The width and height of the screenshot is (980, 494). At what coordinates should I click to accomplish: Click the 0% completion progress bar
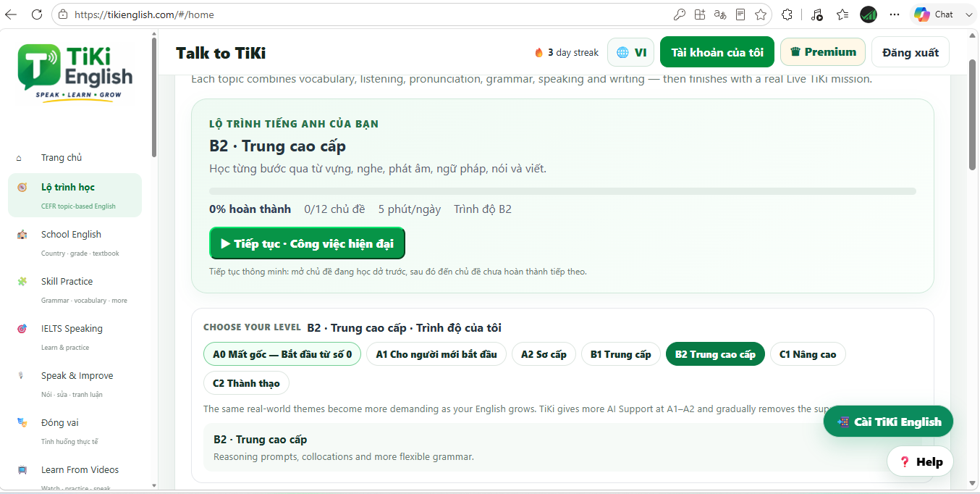(562, 191)
